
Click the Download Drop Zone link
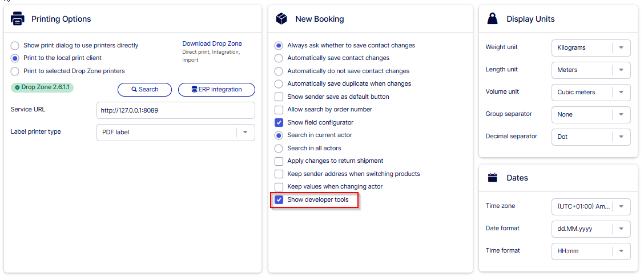212,43
